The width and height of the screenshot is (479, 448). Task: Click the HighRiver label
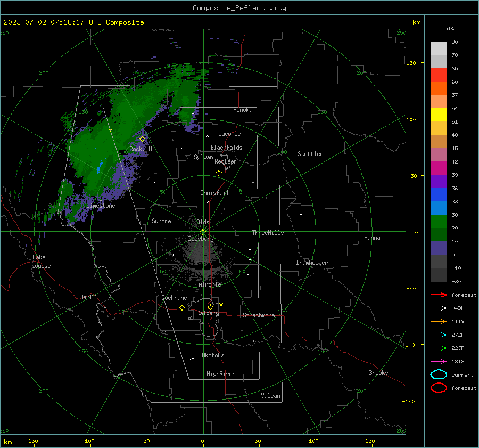(x=221, y=374)
